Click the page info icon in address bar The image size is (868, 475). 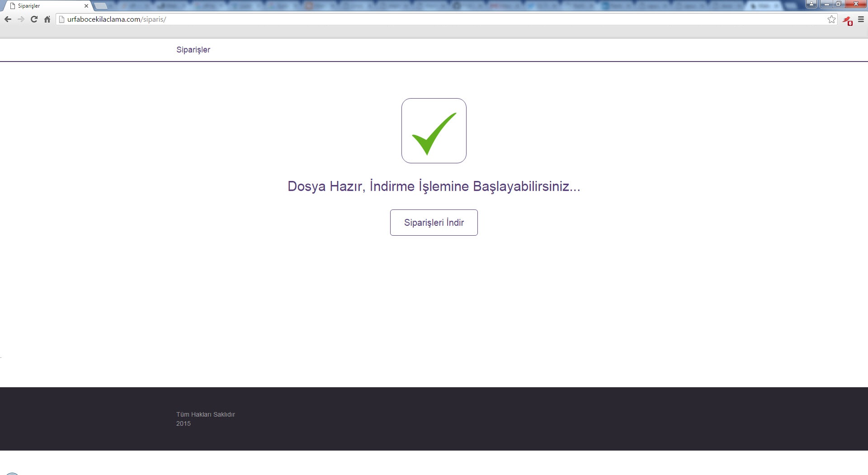(x=62, y=19)
